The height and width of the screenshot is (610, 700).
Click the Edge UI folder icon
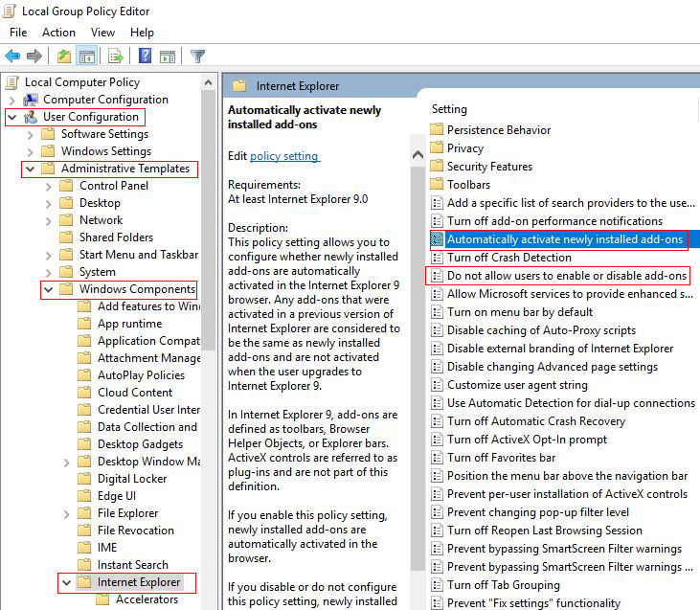(84, 496)
